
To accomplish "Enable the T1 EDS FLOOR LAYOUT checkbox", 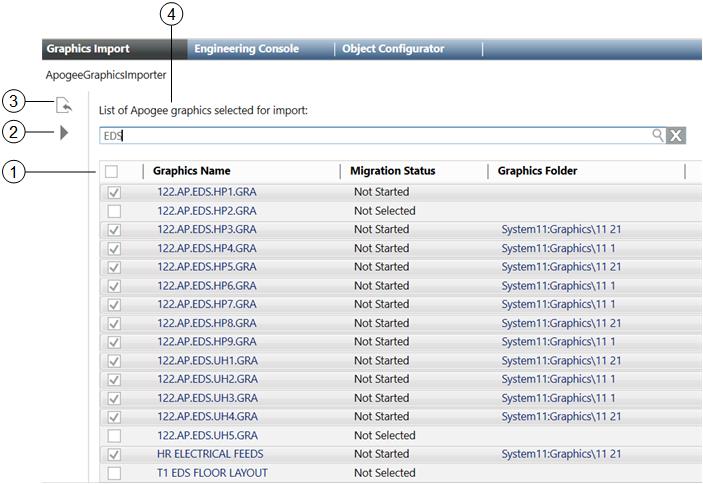I will coord(113,473).
